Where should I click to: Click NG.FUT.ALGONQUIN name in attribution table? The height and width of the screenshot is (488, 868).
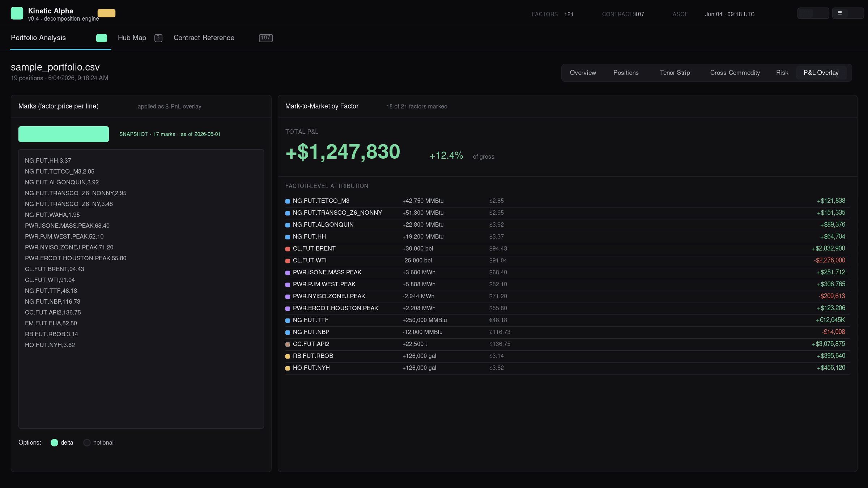tap(323, 225)
